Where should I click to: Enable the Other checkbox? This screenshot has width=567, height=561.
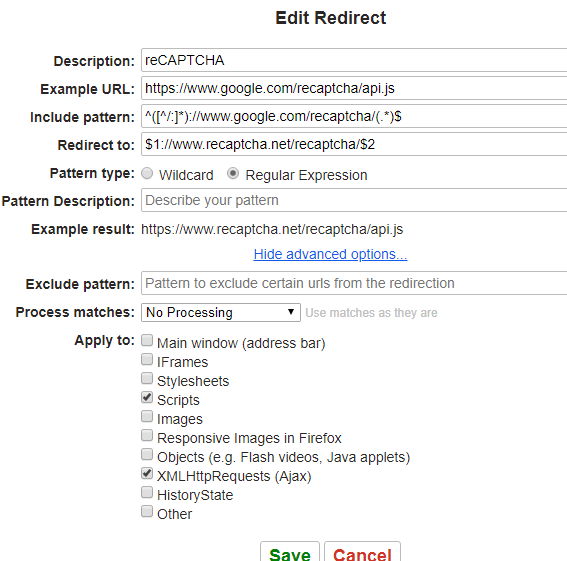[x=147, y=511]
